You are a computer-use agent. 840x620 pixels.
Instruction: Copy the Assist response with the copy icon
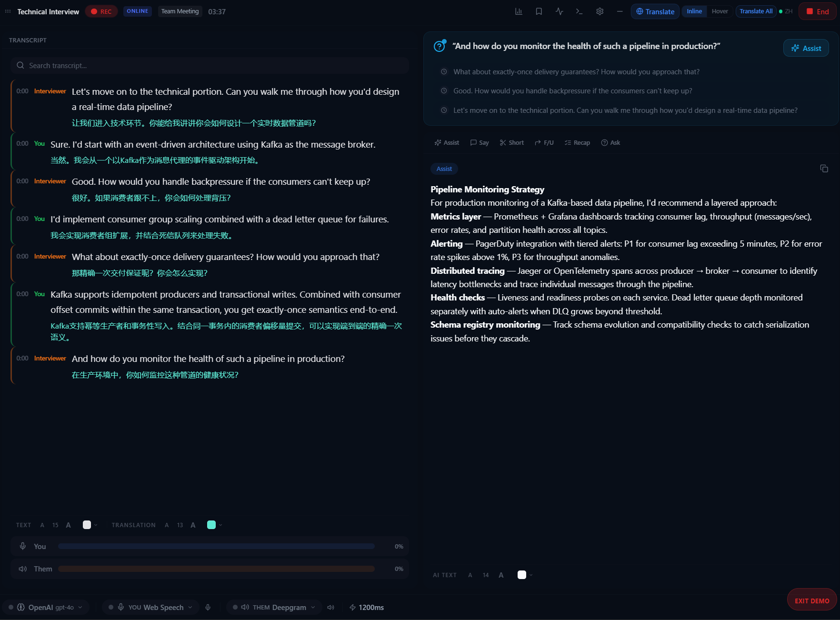(x=824, y=169)
